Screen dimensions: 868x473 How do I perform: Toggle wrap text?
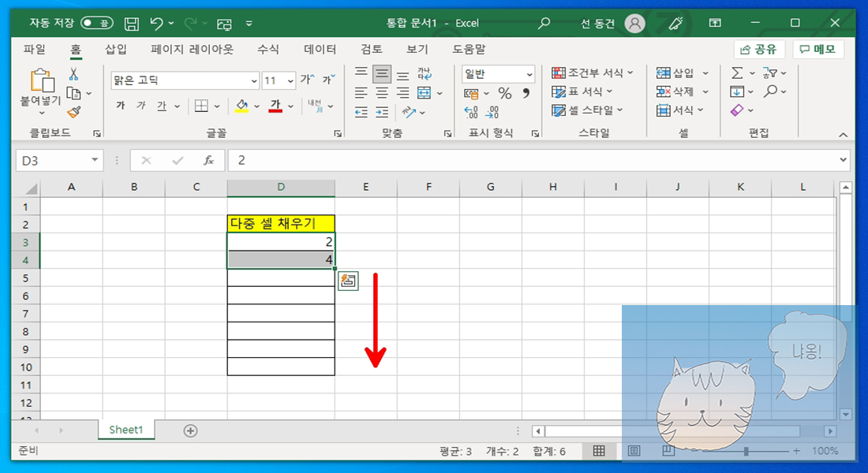click(425, 73)
